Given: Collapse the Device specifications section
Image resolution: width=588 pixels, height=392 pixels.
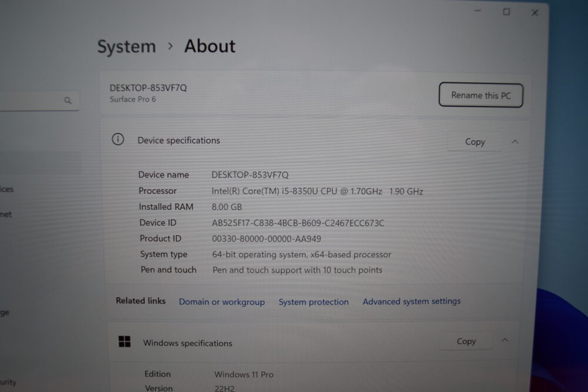Looking at the screenshot, I should [515, 142].
